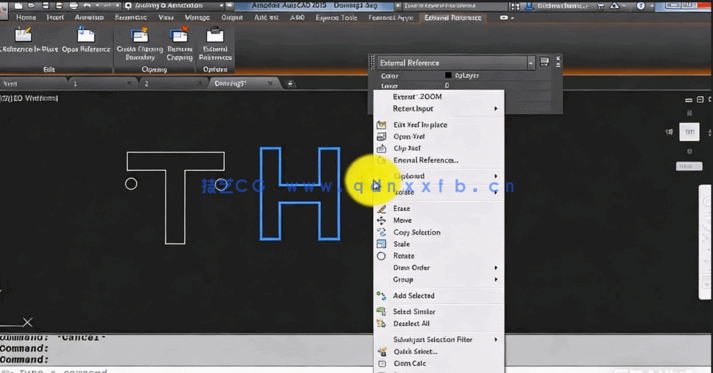The image size is (713, 373).
Task: Click Edit Reference In-Place ribbon icon
Action: pyautogui.click(x=23, y=35)
